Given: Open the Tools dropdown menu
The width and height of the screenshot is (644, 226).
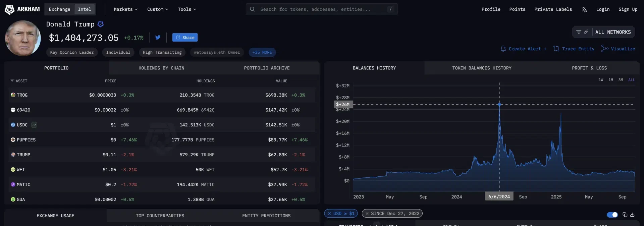Looking at the screenshot, I should pos(187,9).
